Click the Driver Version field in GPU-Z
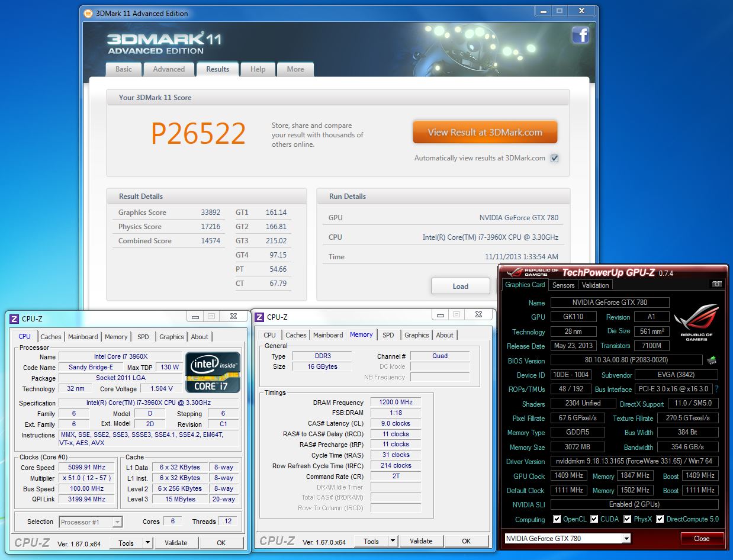 [634, 462]
